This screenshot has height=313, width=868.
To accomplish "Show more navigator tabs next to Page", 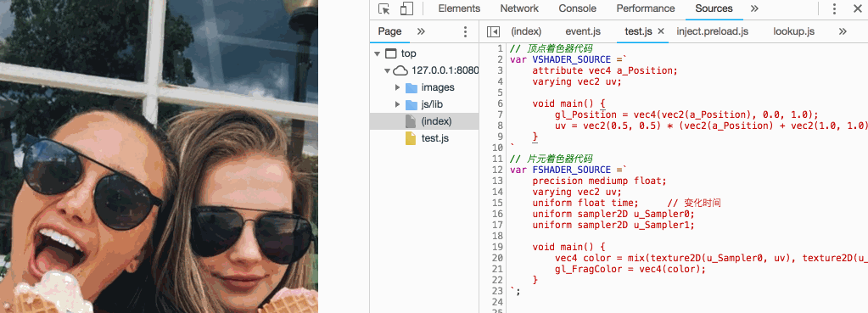I will tap(421, 31).
